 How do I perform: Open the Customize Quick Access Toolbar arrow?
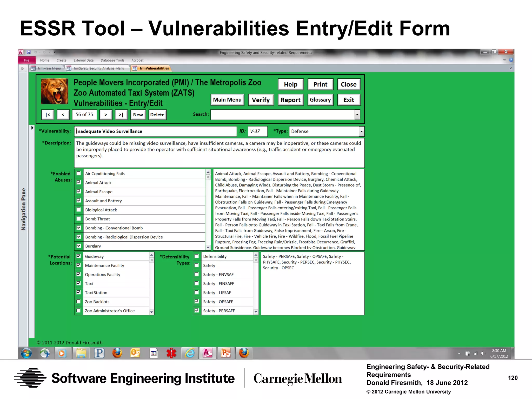pos(55,52)
